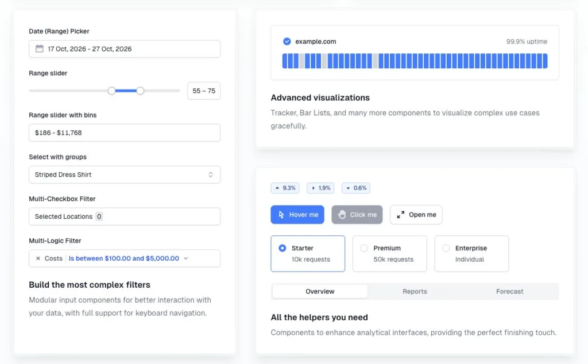Click the 'Advanced visualizations' heading

[320, 98]
